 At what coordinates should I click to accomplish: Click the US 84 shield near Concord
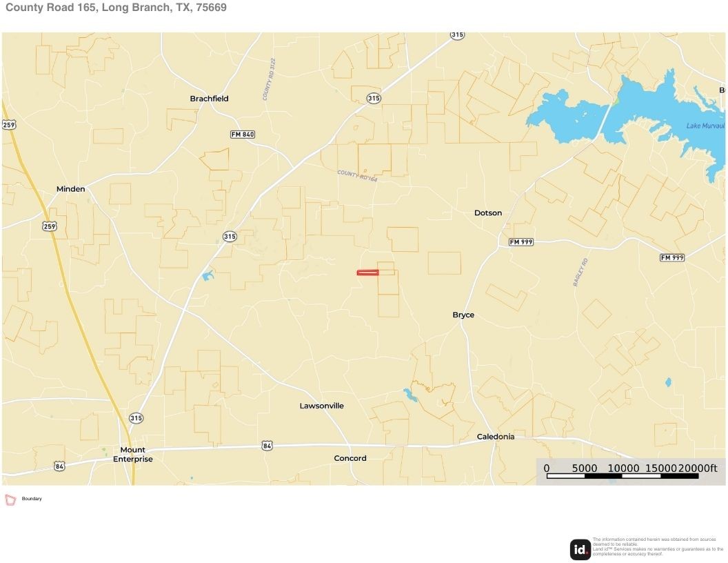[x=267, y=446]
